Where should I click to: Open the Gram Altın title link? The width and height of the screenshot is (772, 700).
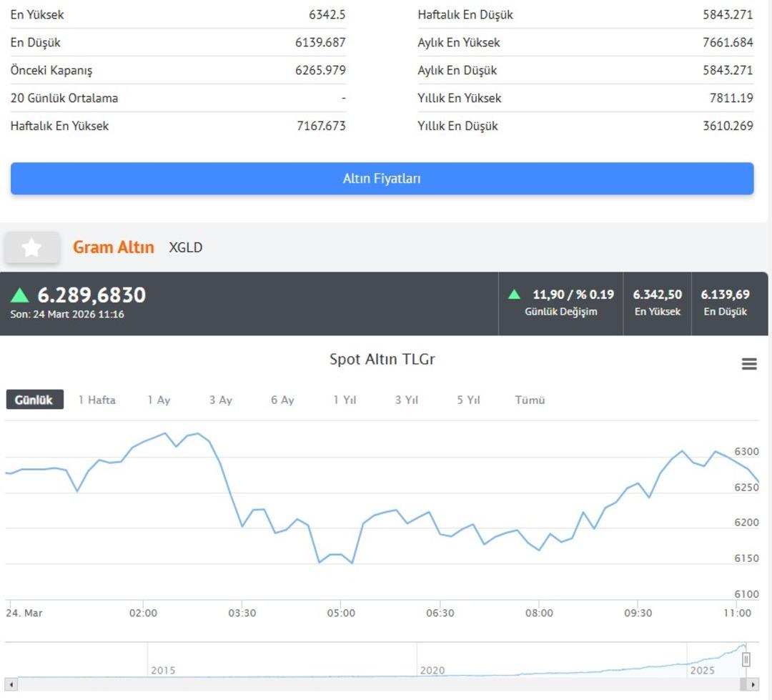coord(113,247)
